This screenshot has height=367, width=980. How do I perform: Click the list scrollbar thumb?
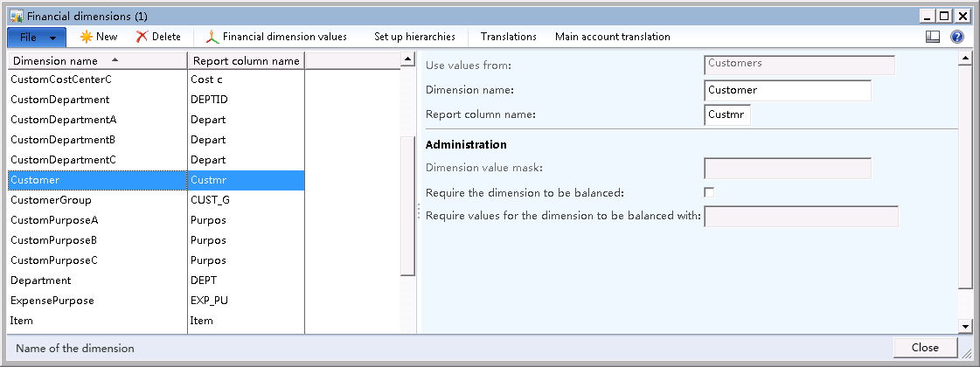[407, 205]
